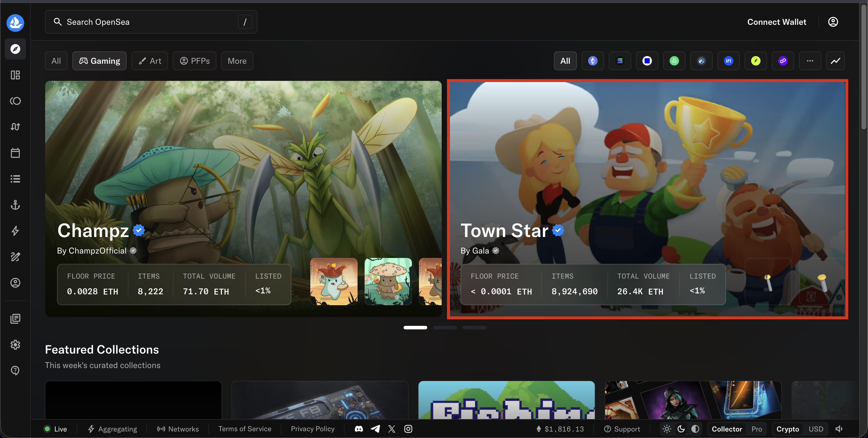The image size is (868, 438).
Task: Select Crypto currency display
Action: pyautogui.click(x=788, y=429)
